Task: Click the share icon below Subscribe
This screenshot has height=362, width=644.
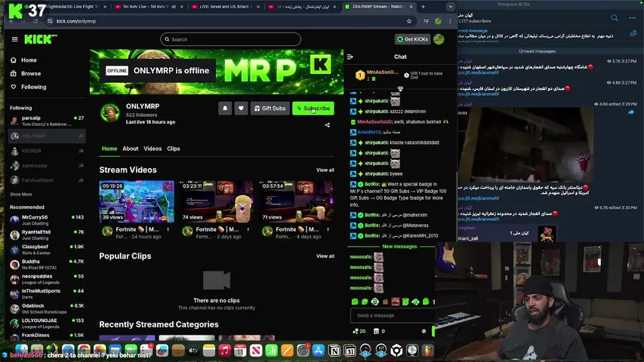Action: click(x=328, y=124)
